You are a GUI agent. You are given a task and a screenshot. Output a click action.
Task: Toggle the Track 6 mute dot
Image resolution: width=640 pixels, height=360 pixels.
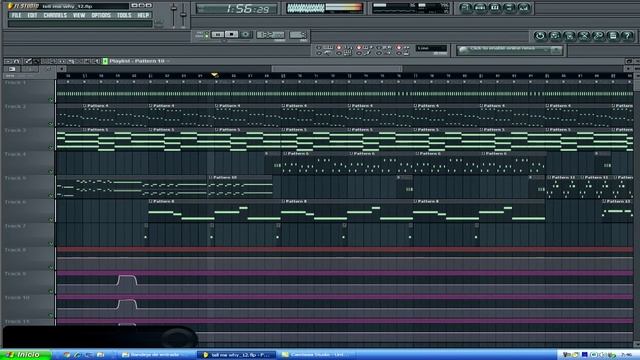[x=51, y=220]
